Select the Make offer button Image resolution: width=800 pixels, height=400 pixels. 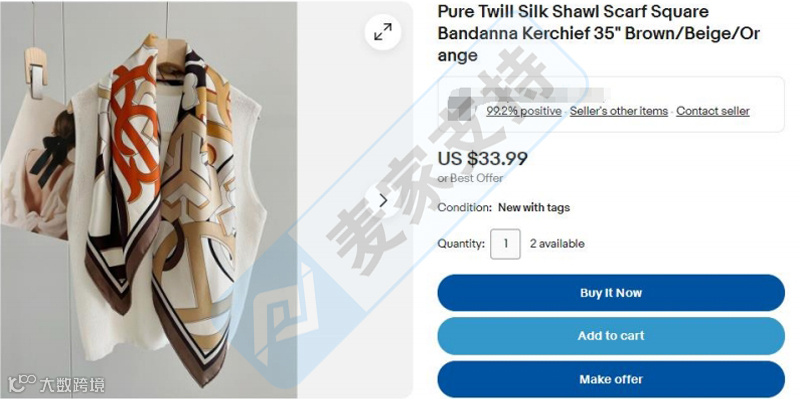(x=611, y=379)
